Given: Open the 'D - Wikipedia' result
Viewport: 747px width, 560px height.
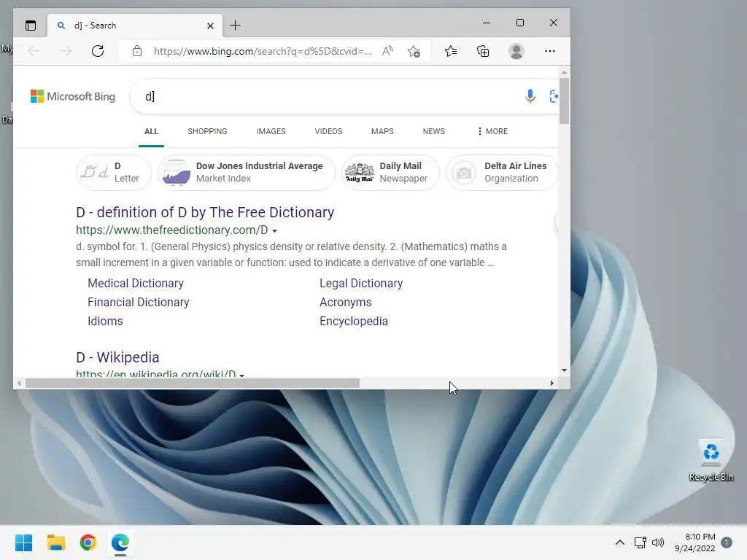Looking at the screenshot, I should pyautogui.click(x=117, y=357).
